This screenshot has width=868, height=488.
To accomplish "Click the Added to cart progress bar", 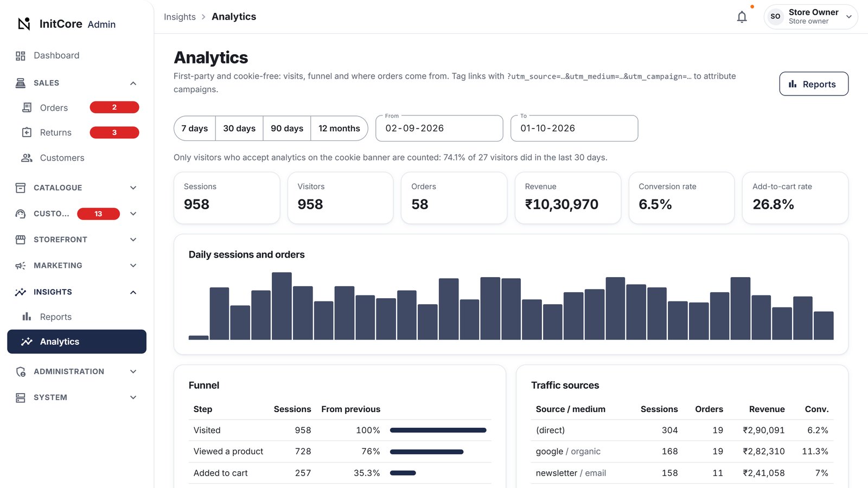I will pos(403,473).
